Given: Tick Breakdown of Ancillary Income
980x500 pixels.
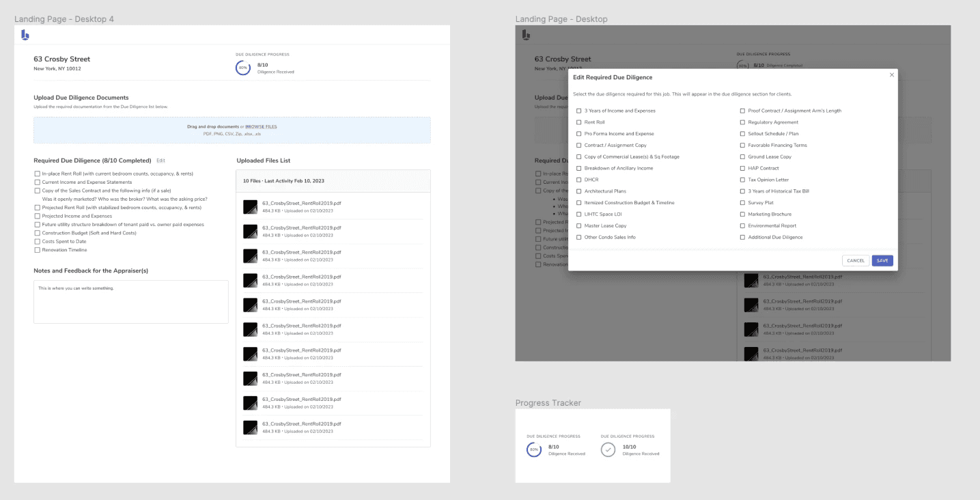Looking at the screenshot, I should click(579, 168).
